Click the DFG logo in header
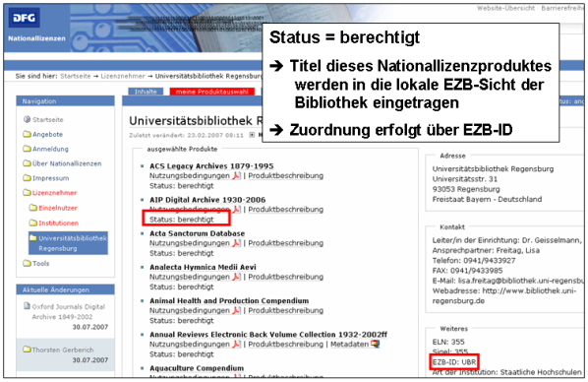This screenshot has width=588, height=382. [24, 18]
